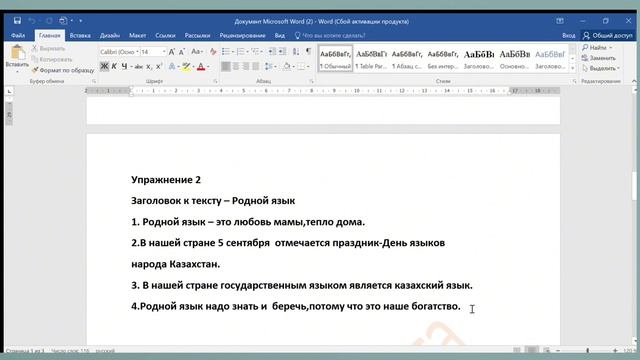
Task: Align text left
Action: [x=226, y=66]
